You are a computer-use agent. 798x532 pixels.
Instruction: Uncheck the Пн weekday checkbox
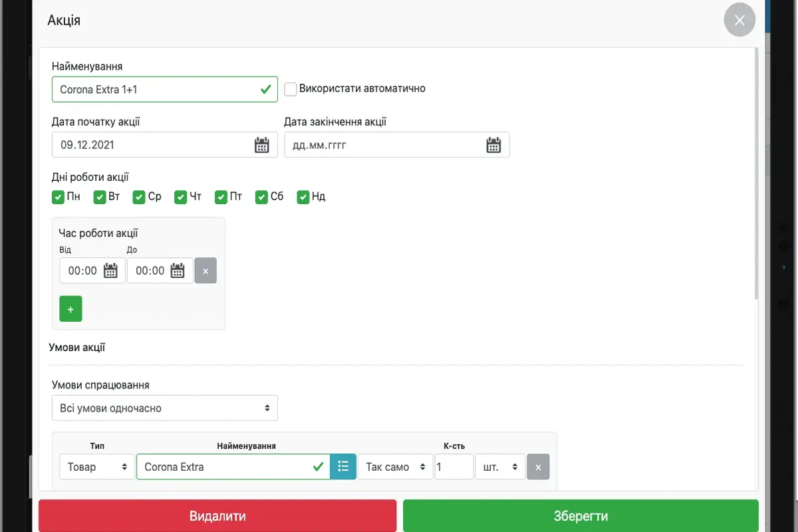click(59, 197)
